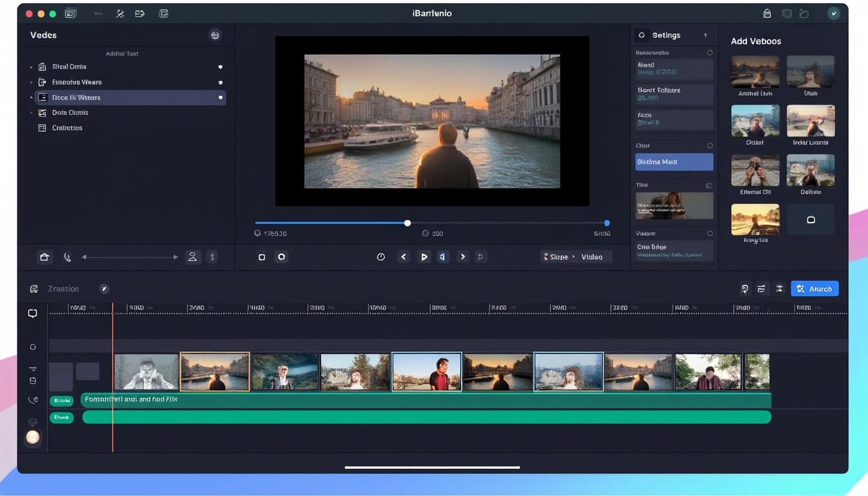Click the plus icon beside Setings
Screen dimensions: 868x496
pos(705,36)
